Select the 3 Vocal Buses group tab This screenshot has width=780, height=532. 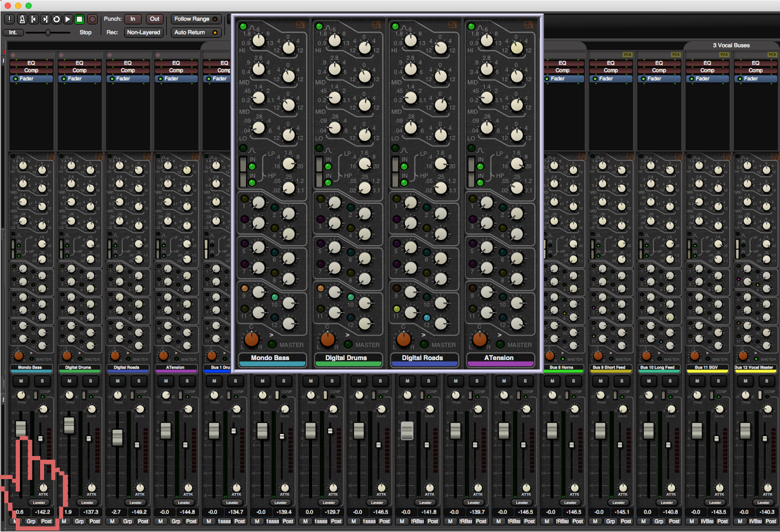click(731, 46)
